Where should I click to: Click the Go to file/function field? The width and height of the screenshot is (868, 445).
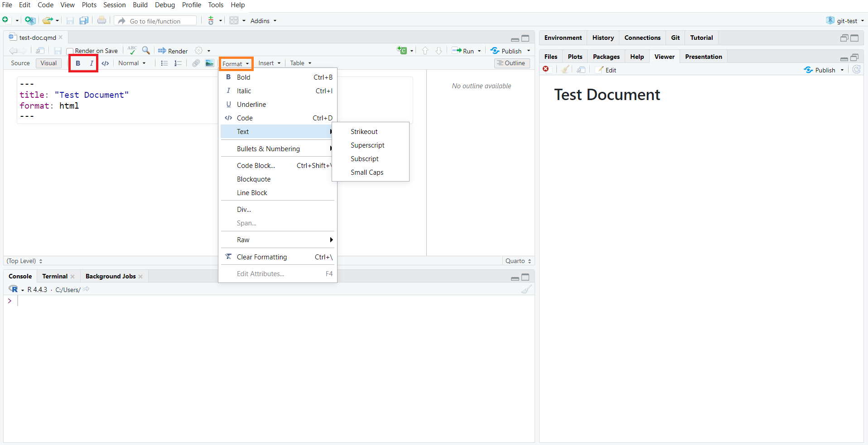(x=155, y=21)
